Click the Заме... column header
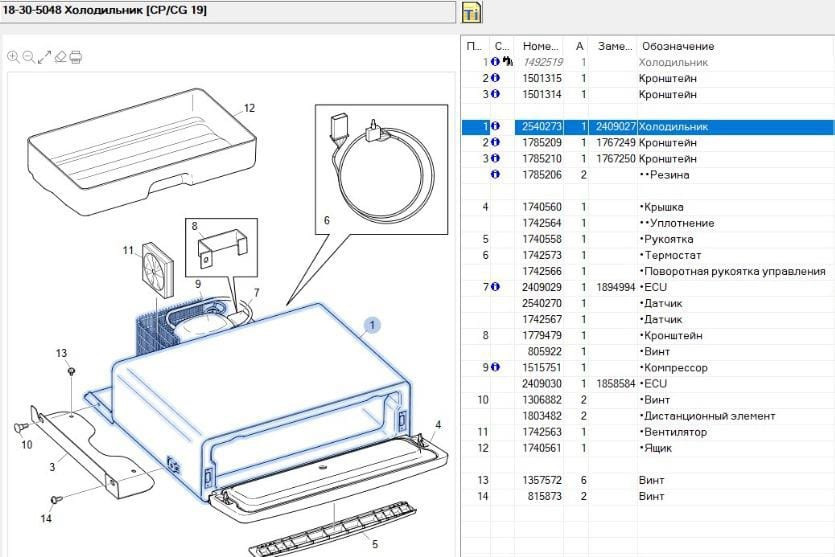The height and width of the screenshot is (557, 835). tap(614, 46)
